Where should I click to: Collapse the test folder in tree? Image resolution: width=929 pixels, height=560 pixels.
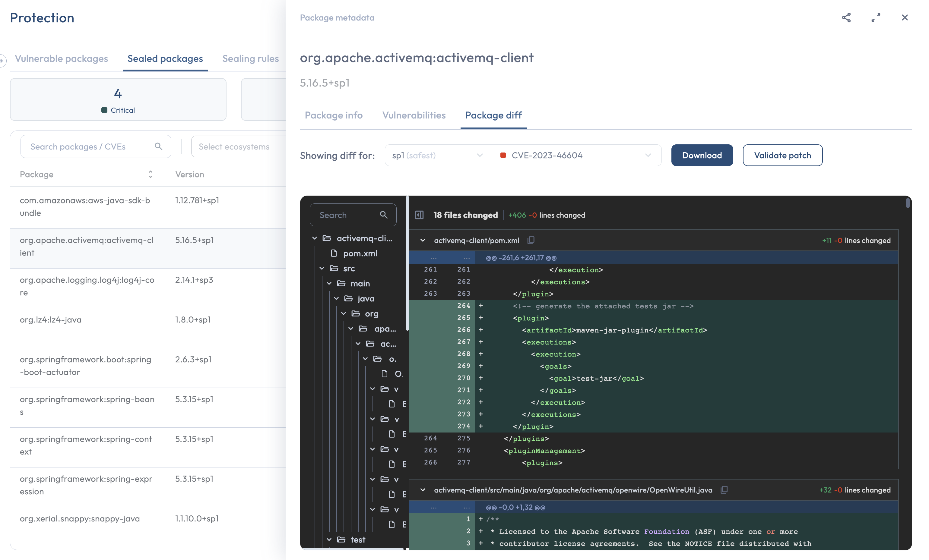pyautogui.click(x=329, y=540)
